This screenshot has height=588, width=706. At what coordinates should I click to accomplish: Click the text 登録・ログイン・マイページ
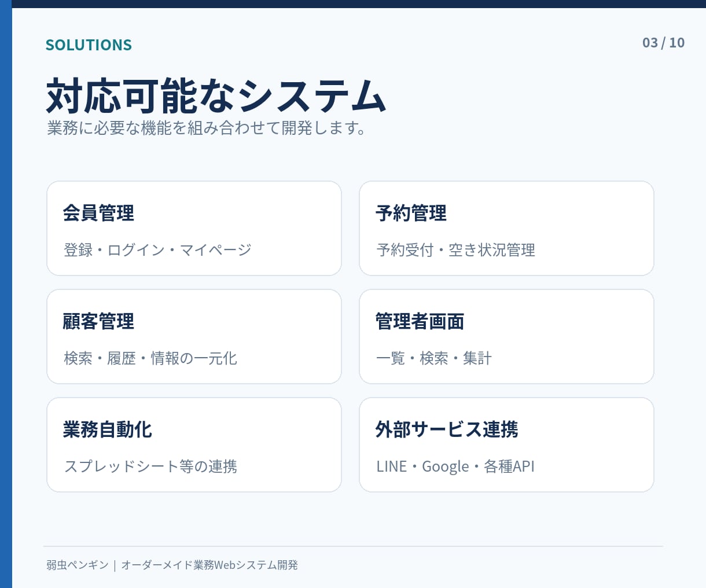158,250
